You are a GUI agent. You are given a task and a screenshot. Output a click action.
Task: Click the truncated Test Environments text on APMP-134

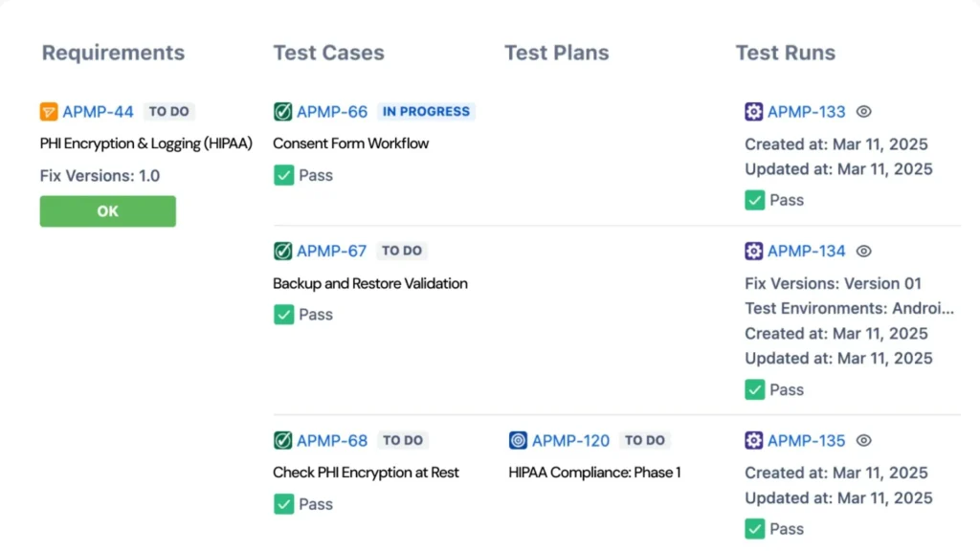point(850,309)
